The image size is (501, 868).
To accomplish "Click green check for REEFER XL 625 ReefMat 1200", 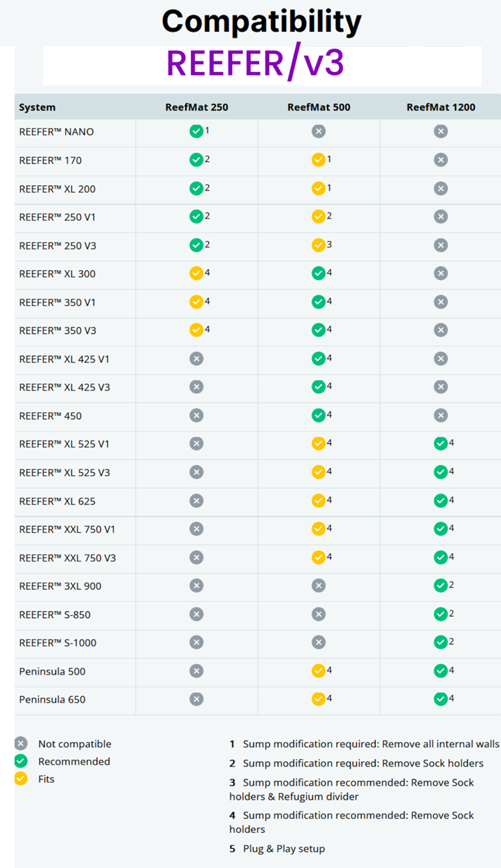I will pyautogui.click(x=440, y=501).
